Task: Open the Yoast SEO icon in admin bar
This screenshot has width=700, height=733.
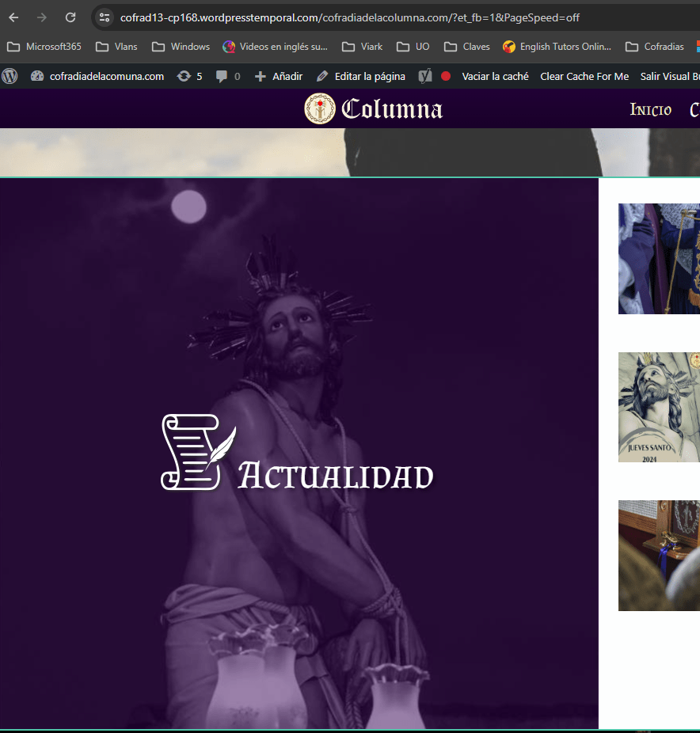Action: pyautogui.click(x=425, y=76)
